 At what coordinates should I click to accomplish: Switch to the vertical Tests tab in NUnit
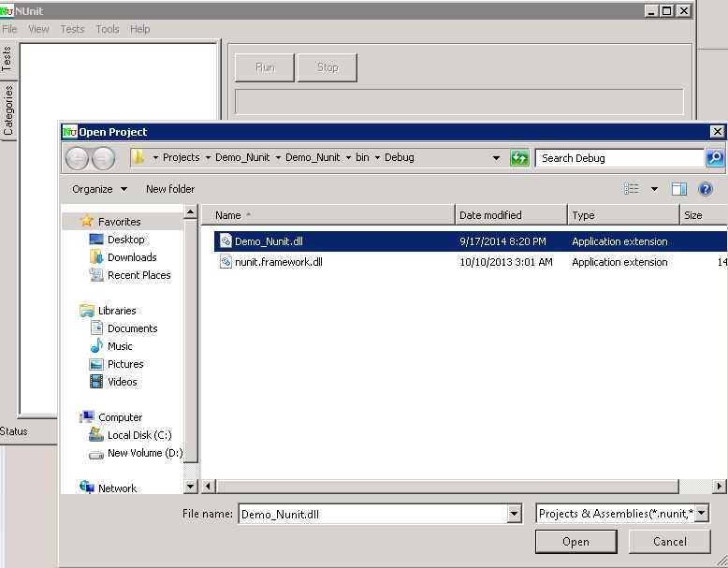7,59
